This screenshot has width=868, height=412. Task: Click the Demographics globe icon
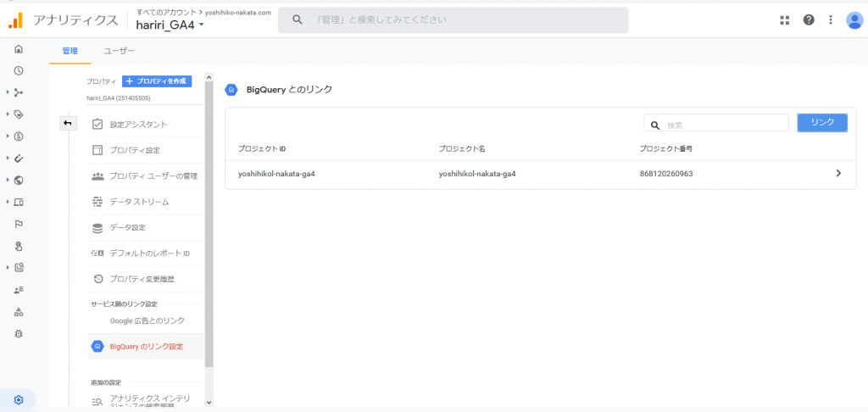click(x=19, y=180)
